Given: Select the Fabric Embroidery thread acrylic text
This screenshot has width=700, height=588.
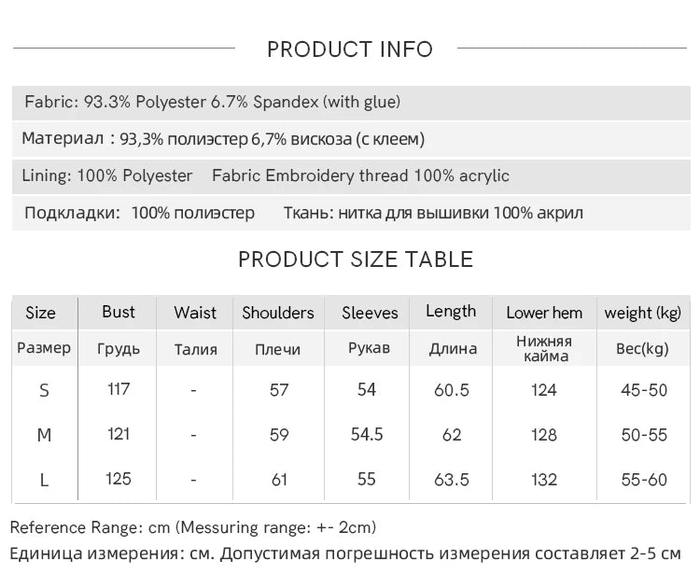Looking at the screenshot, I should pos(360,175).
